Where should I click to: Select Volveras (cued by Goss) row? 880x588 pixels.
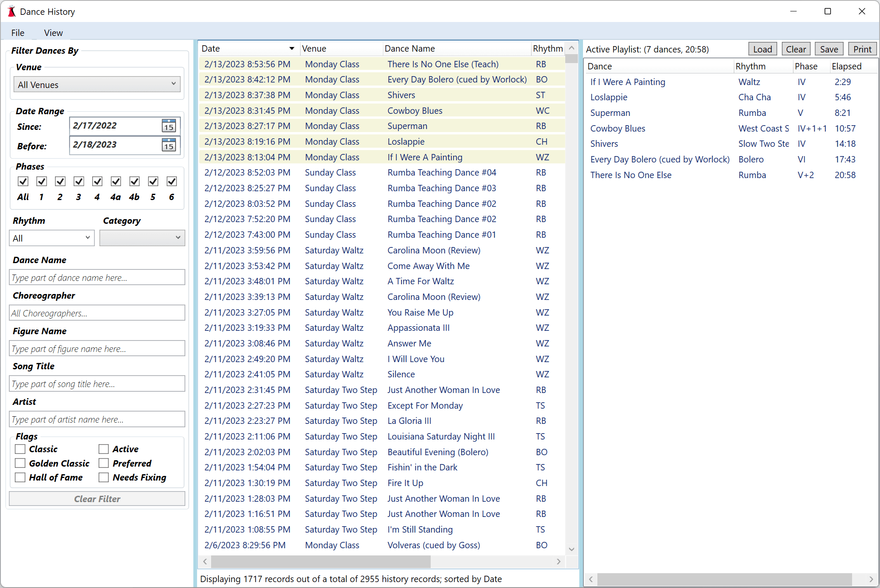[x=382, y=545]
